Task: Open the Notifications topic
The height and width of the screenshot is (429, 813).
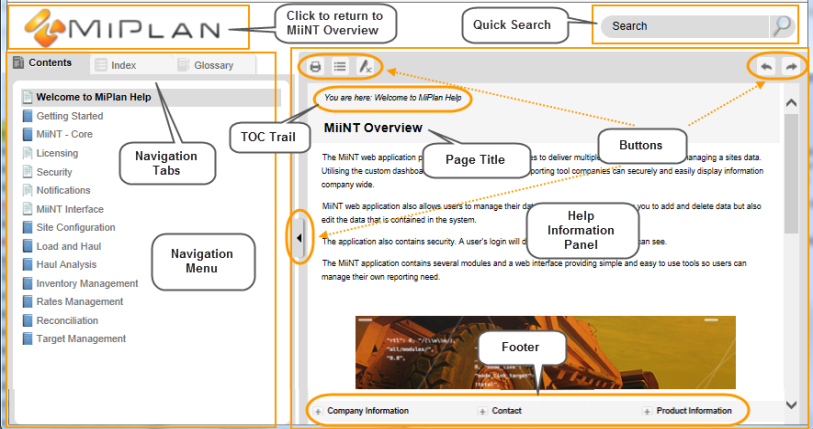Action: point(63,190)
